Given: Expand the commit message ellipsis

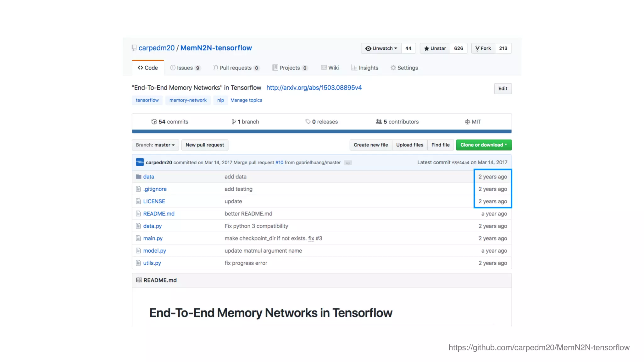Looking at the screenshot, I should (348, 163).
